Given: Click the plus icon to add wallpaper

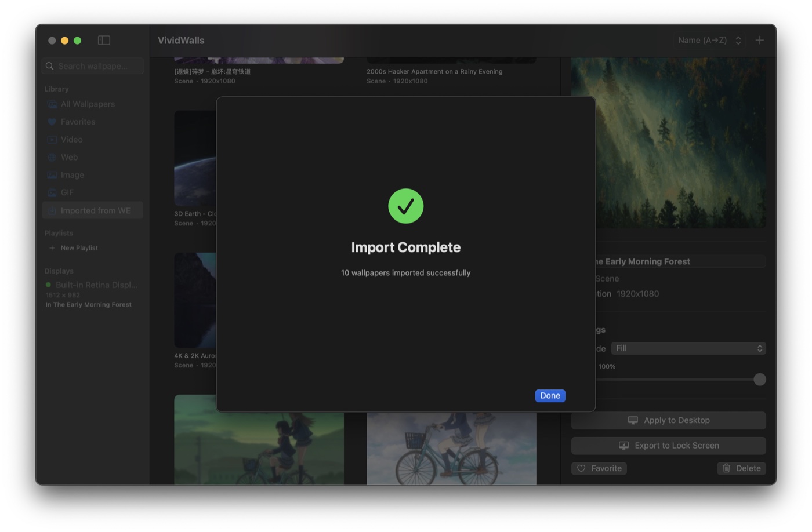Looking at the screenshot, I should 759,40.
